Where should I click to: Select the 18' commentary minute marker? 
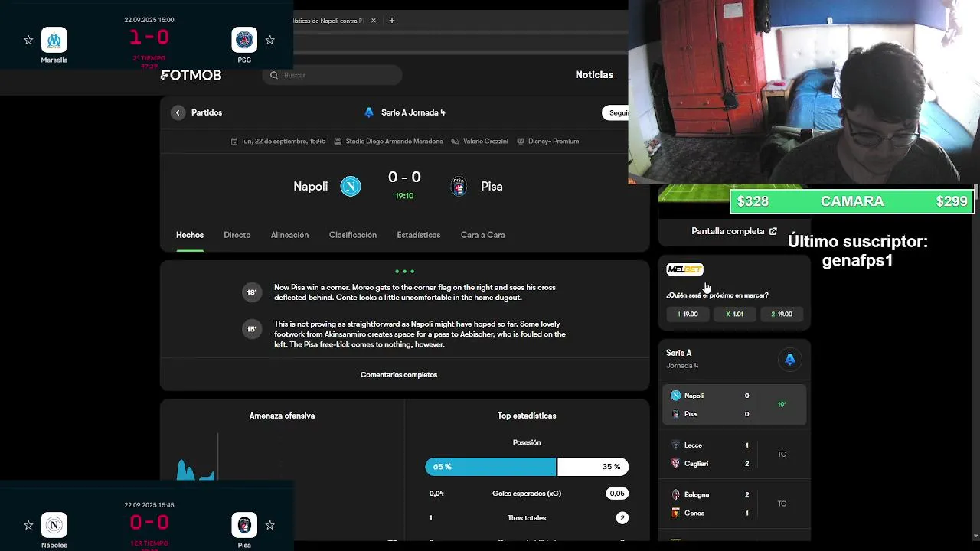click(x=252, y=292)
